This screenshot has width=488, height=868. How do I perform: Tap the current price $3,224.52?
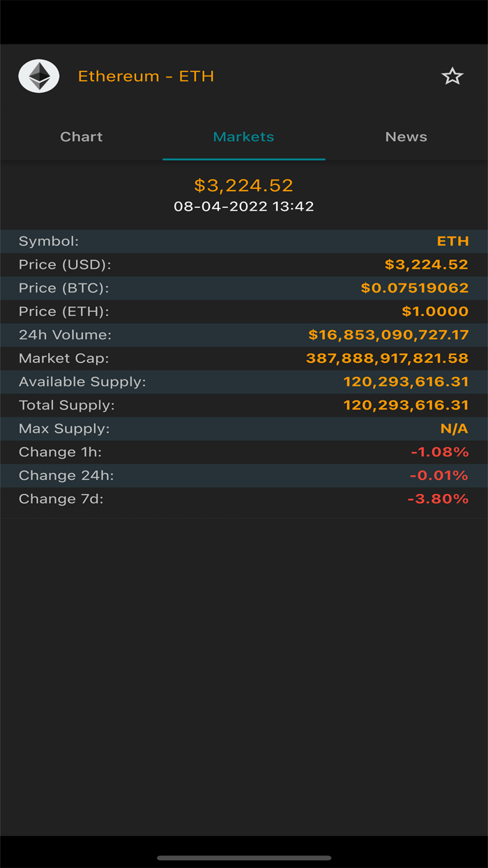243,185
